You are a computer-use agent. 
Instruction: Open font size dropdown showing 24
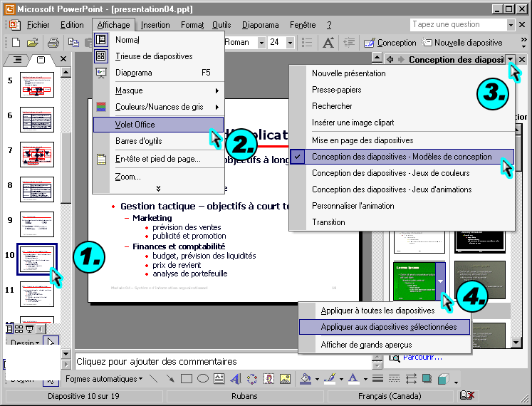point(290,43)
